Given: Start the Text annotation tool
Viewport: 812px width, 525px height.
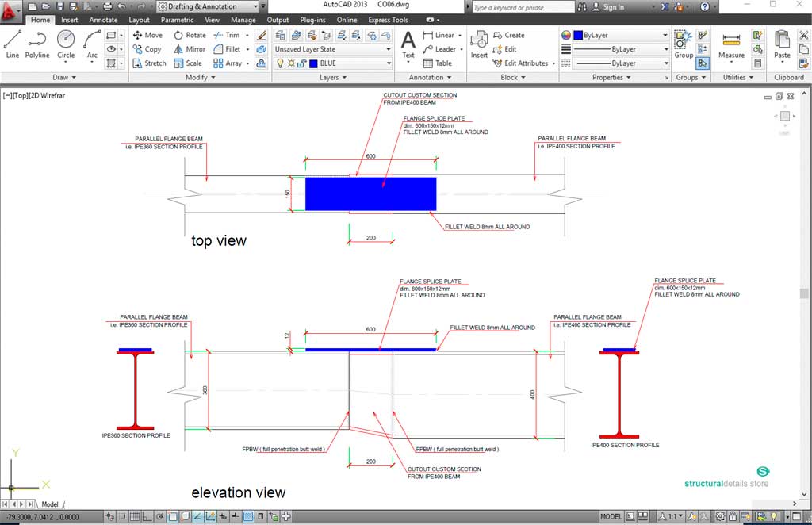Looking at the screenshot, I should click(x=408, y=44).
